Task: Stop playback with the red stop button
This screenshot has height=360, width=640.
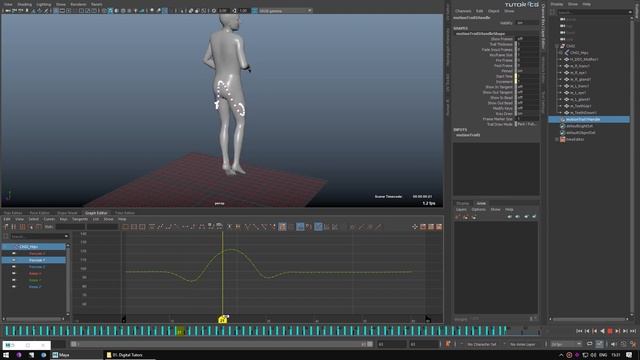Action: [610, 331]
